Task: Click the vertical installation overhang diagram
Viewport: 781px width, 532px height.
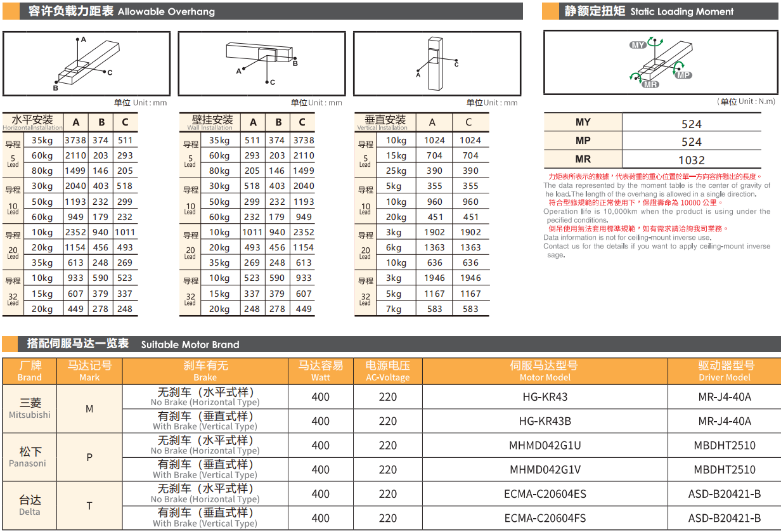Action: click(x=437, y=63)
